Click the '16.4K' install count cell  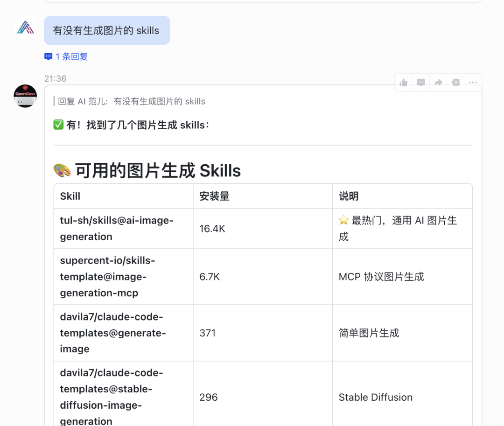pos(263,229)
